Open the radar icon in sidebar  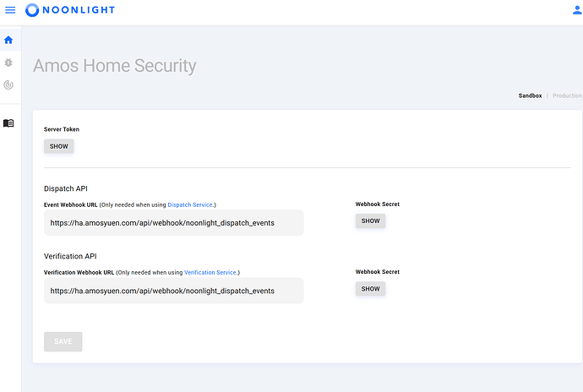tap(8, 84)
